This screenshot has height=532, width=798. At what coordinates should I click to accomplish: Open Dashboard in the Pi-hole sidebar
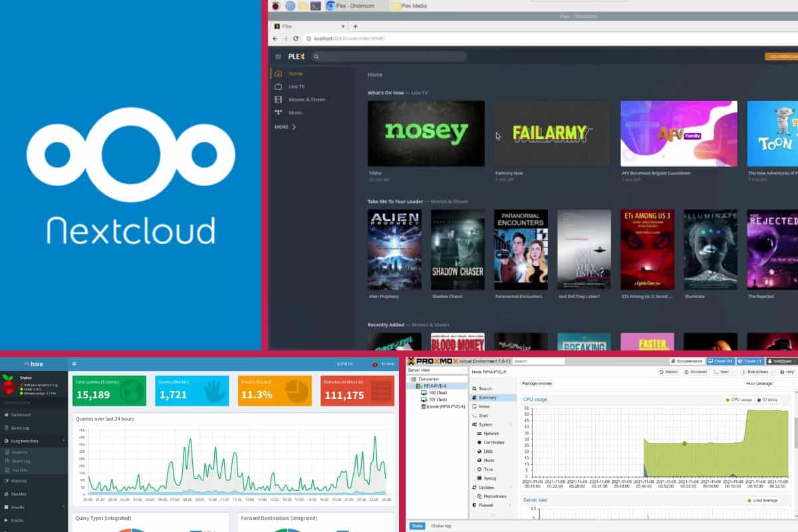[33, 414]
